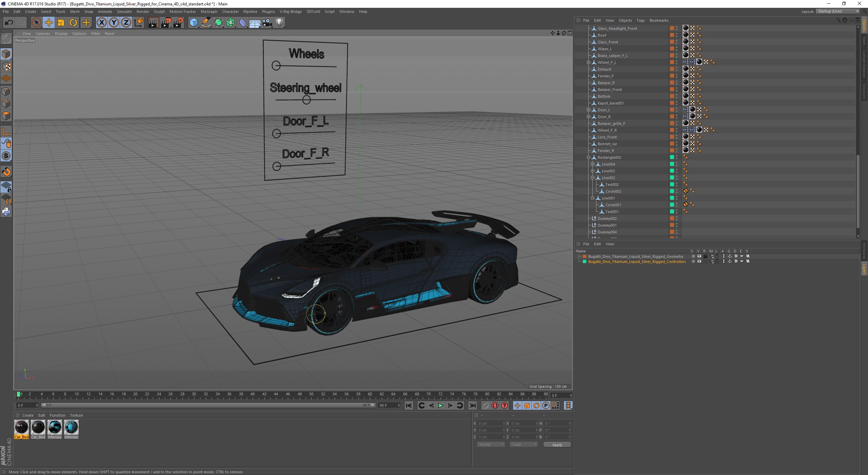The height and width of the screenshot is (475, 868).
Task: Click frame 44 on the timeline ruler
Action: tap(276, 394)
